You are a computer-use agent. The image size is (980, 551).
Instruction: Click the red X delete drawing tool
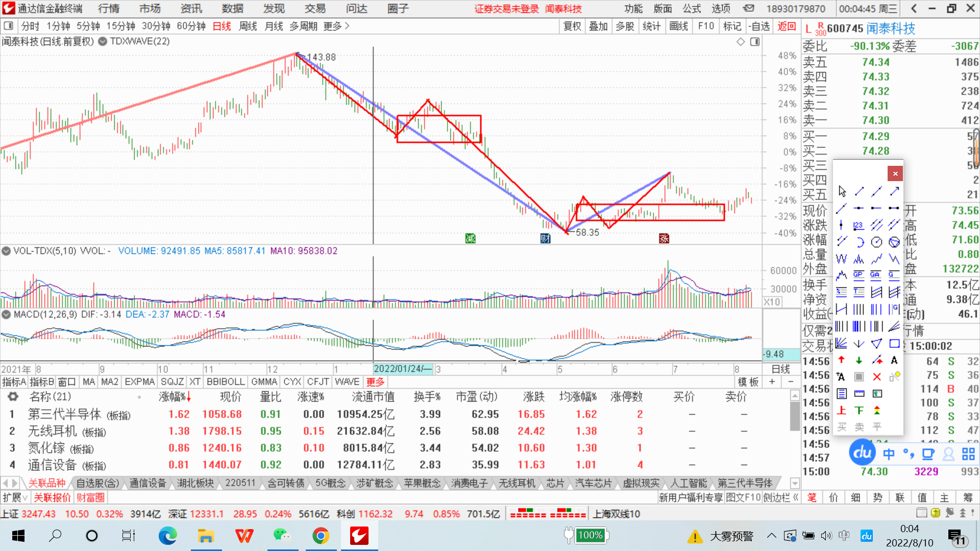coord(876,377)
